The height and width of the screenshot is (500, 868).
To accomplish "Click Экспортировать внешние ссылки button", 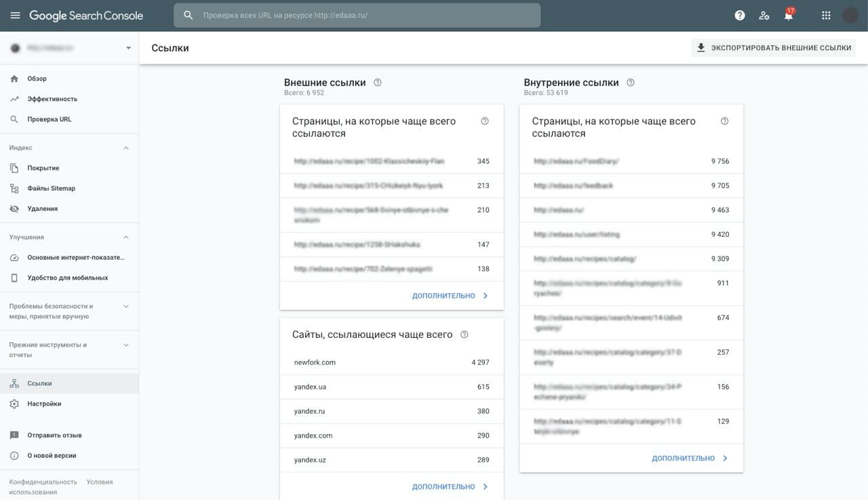I will pos(774,48).
